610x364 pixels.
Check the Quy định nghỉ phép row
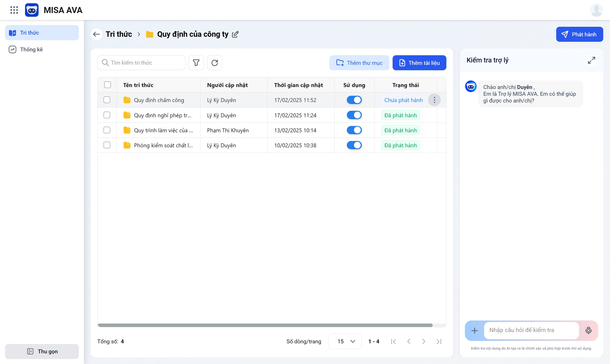[x=107, y=115]
